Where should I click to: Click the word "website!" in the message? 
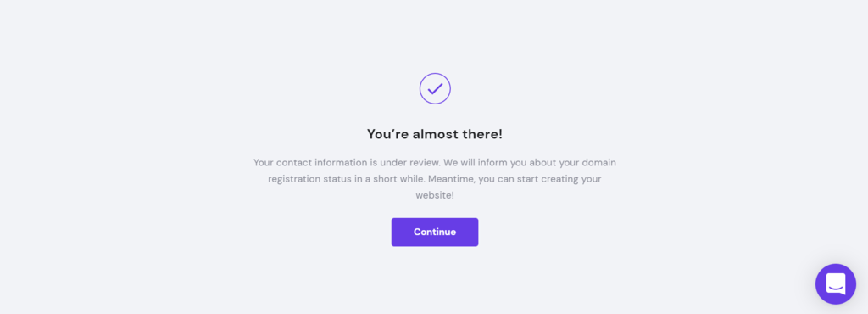coord(435,195)
